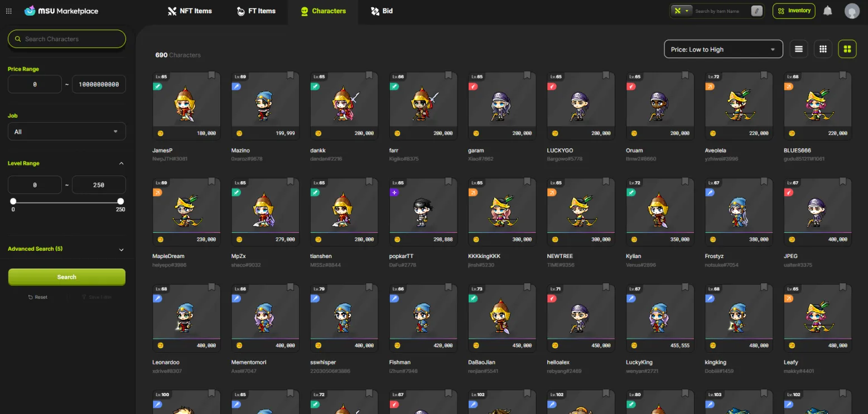Click the orange class badge on Aveolela card
Screen dimensions: 868x414
coord(710,86)
